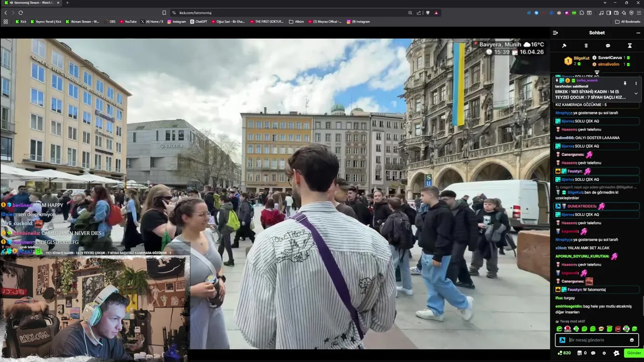This screenshot has height=362, width=644.
Task: Click the hourglass slow mode icon
Action: coord(629,46)
